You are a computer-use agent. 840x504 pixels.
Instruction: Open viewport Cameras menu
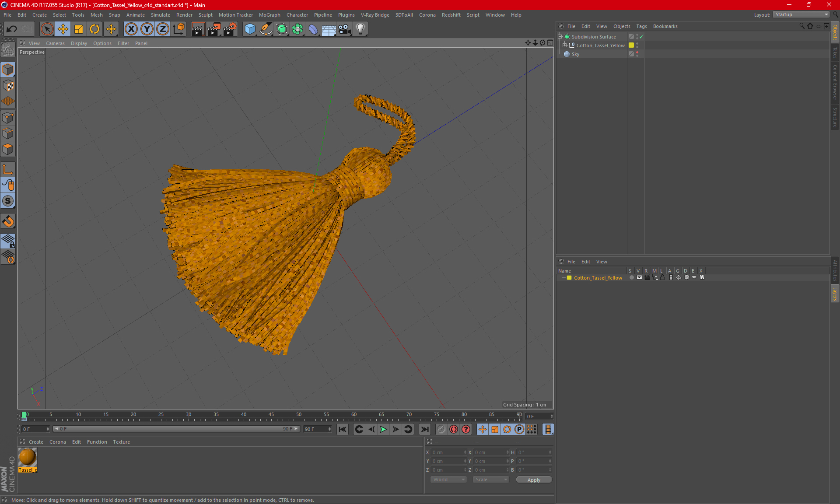point(55,43)
